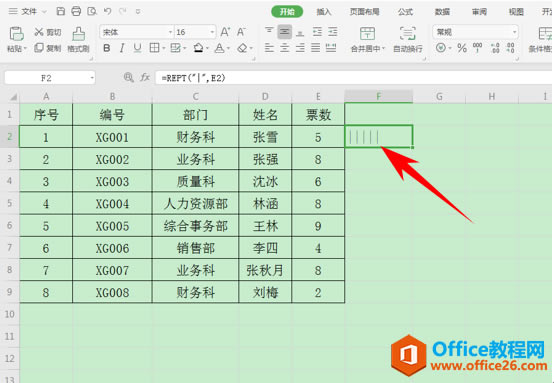The width and height of the screenshot is (554, 383).
Task: Open the font name dropdown (宋体)
Action: click(170, 32)
